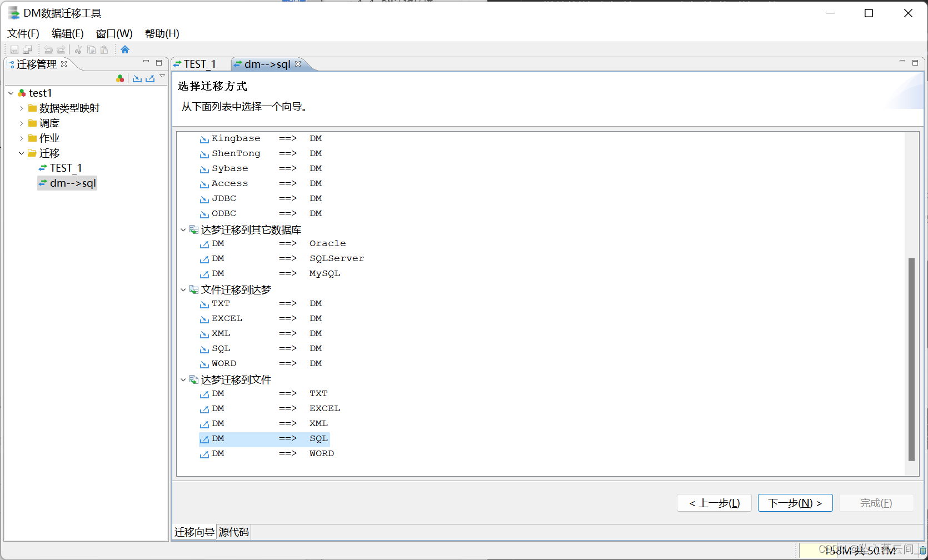Click the 上一步(L) button
The image size is (928, 560).
tap(714, 503)
